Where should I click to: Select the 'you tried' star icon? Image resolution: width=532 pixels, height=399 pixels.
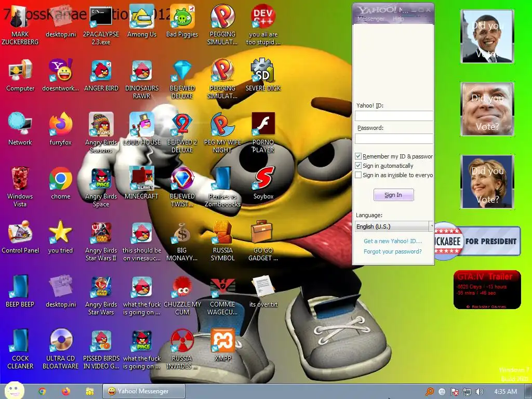[60, 237]
